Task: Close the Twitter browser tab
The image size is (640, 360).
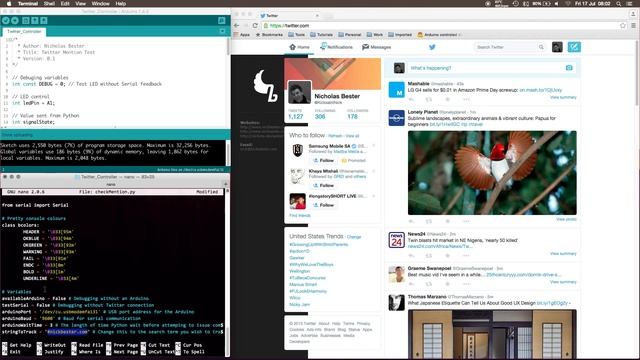Action: (317, 16)
